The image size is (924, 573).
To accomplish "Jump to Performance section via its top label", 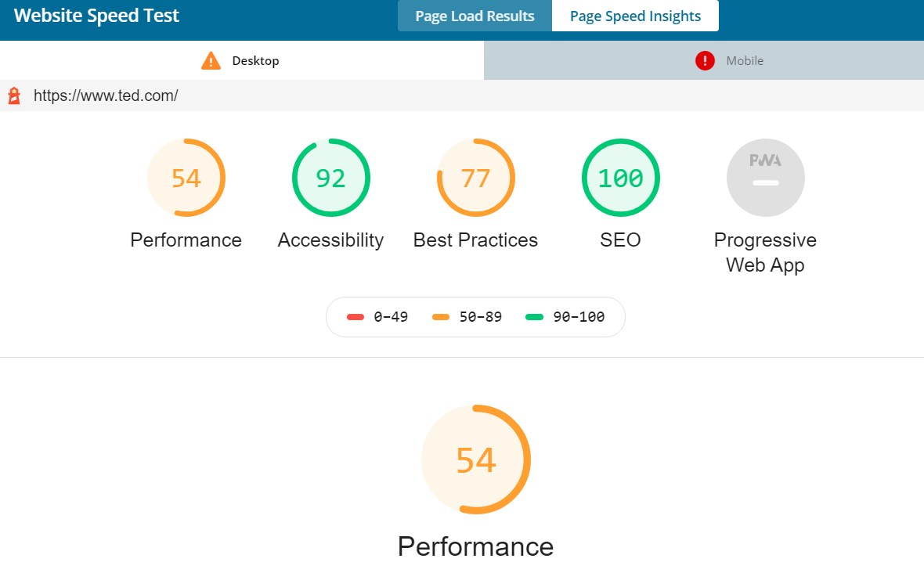I will 186,240.
